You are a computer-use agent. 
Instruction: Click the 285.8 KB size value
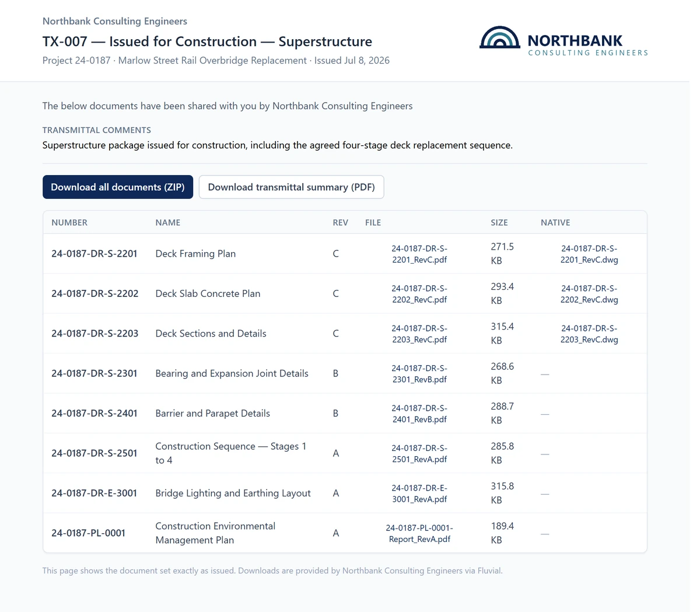[502, 453]
